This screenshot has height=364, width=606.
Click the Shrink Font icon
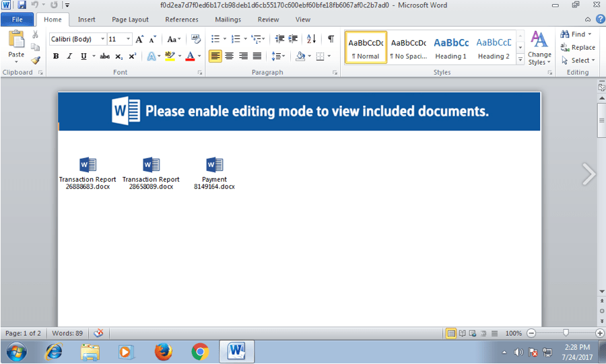point(153,39)
